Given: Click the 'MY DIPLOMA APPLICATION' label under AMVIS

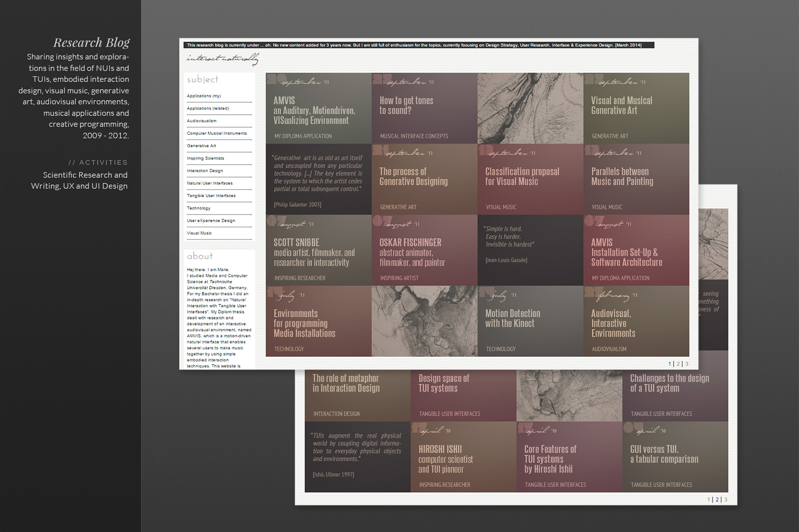Looking at the screenshot, I should point(303,136).
